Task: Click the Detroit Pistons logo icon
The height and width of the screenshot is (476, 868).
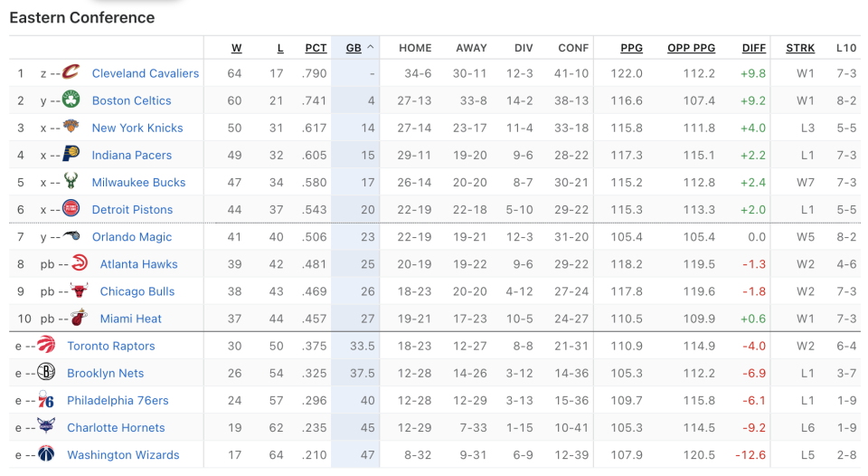Action: click(71, 209)
